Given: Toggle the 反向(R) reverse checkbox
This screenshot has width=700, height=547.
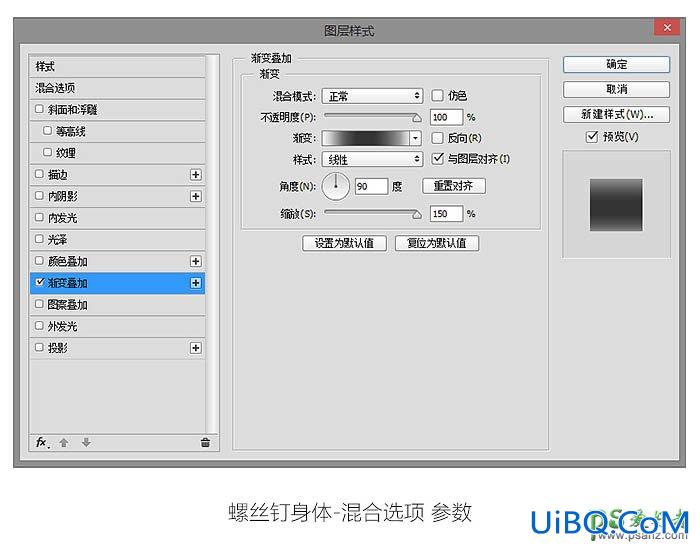Looking at the screenshot, I should coord(438,138).
